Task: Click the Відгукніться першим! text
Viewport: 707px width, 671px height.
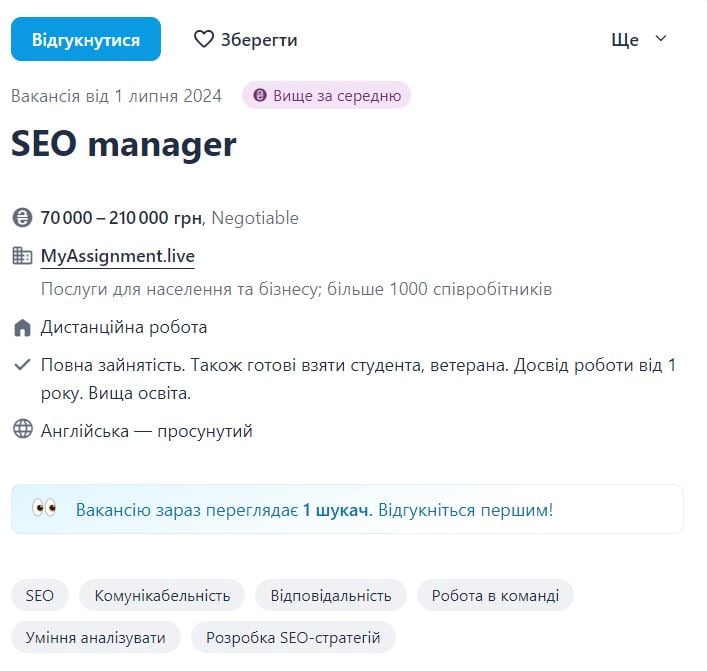Action: pos(465,510)
